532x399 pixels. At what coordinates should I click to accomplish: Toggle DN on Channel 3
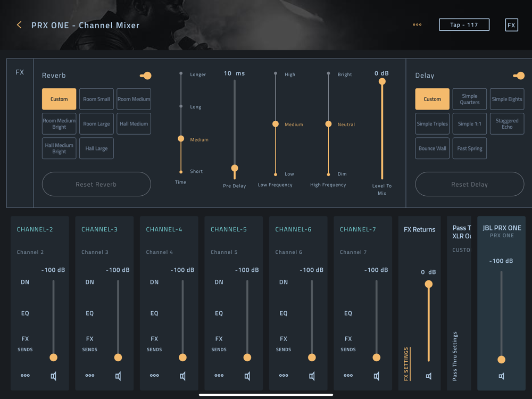[89, 282]
